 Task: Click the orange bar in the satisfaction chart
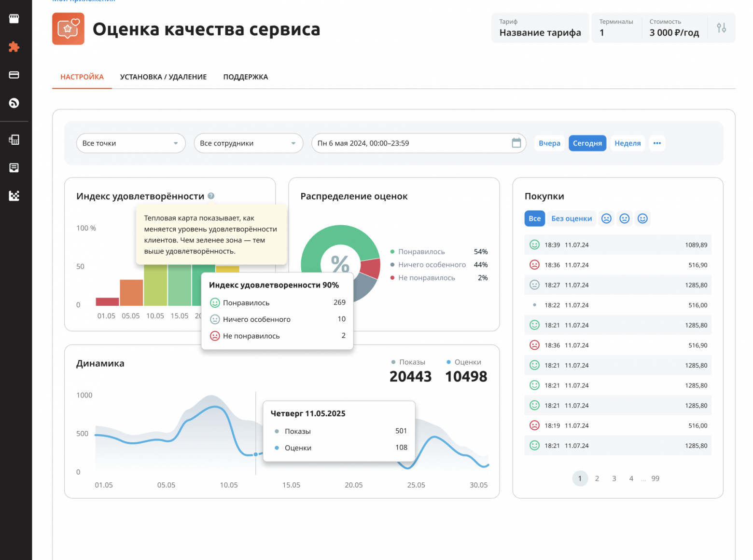[x=131, y=292]
